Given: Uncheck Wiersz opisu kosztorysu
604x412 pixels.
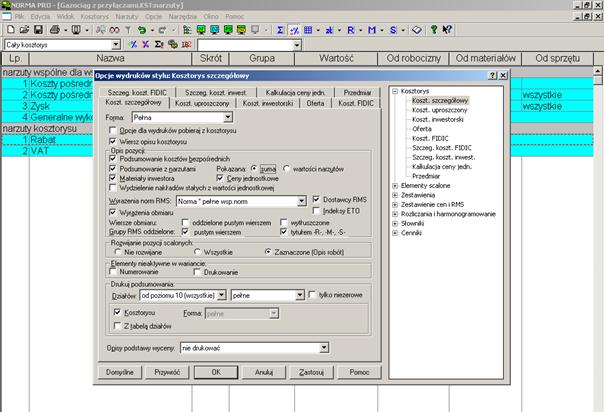Looking at the screenshot, I should click(112, 141).
